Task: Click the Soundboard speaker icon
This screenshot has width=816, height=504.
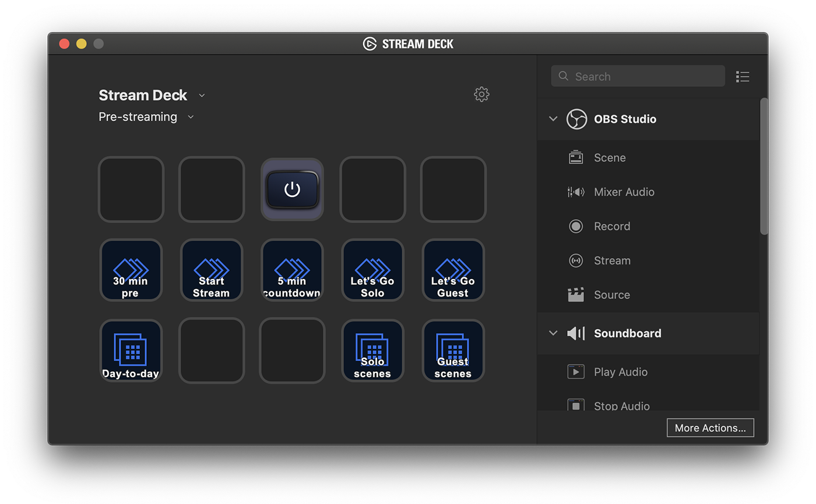Action: (576, 333)
